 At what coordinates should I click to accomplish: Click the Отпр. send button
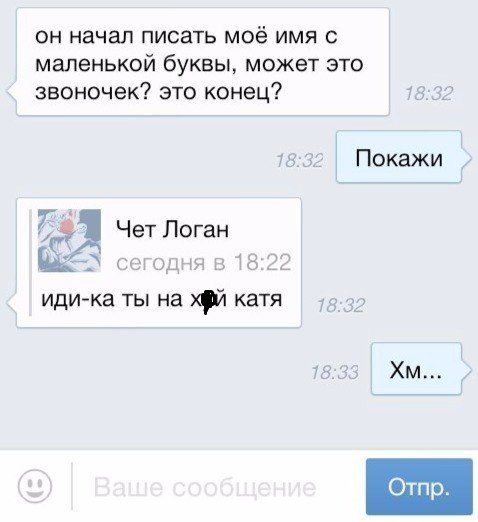pos(419,486)
